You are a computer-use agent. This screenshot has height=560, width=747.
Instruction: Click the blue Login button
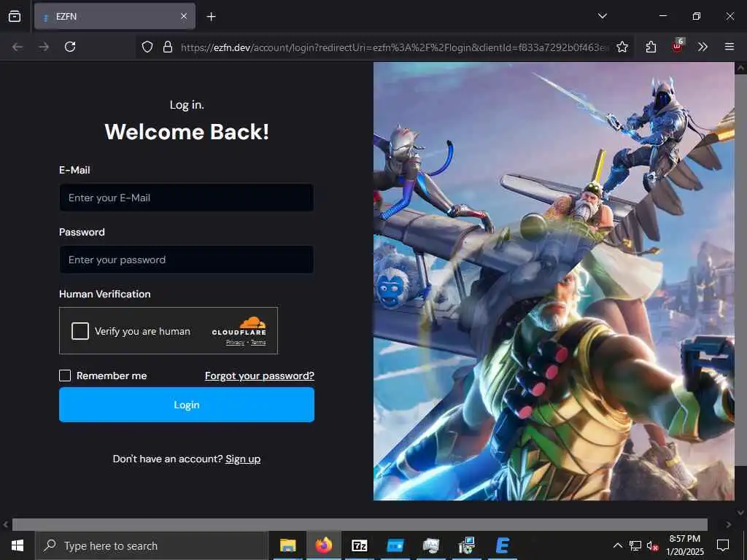click(x=186, y=405)
